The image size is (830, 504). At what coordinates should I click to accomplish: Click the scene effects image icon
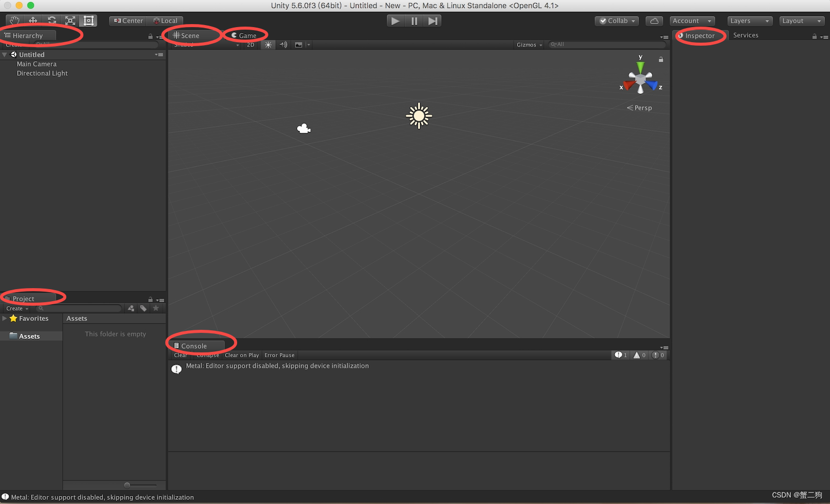coord(298,45)
